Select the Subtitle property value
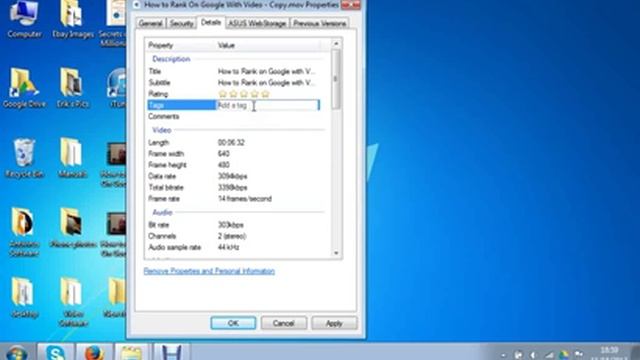This screenshot has height=360, width=640. tap(267, 83)
